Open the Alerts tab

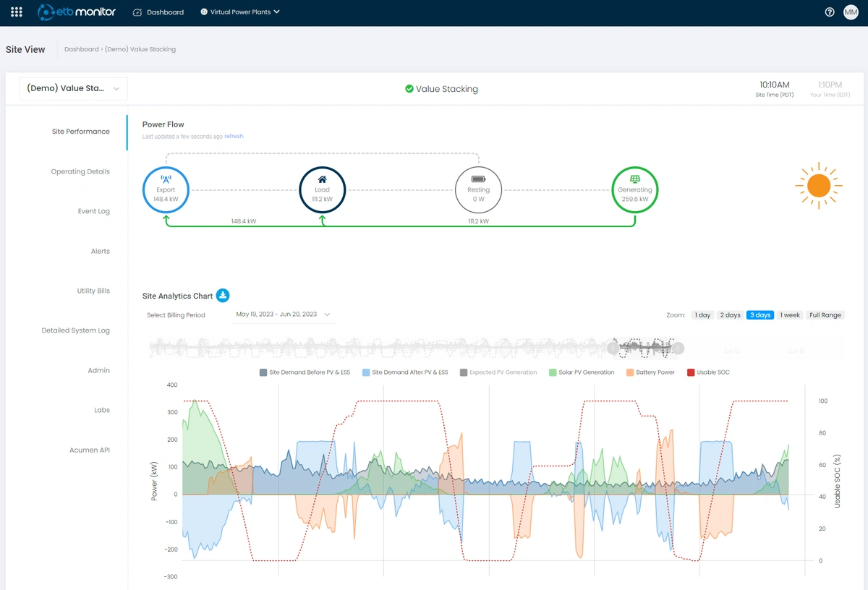click(101, 251)
